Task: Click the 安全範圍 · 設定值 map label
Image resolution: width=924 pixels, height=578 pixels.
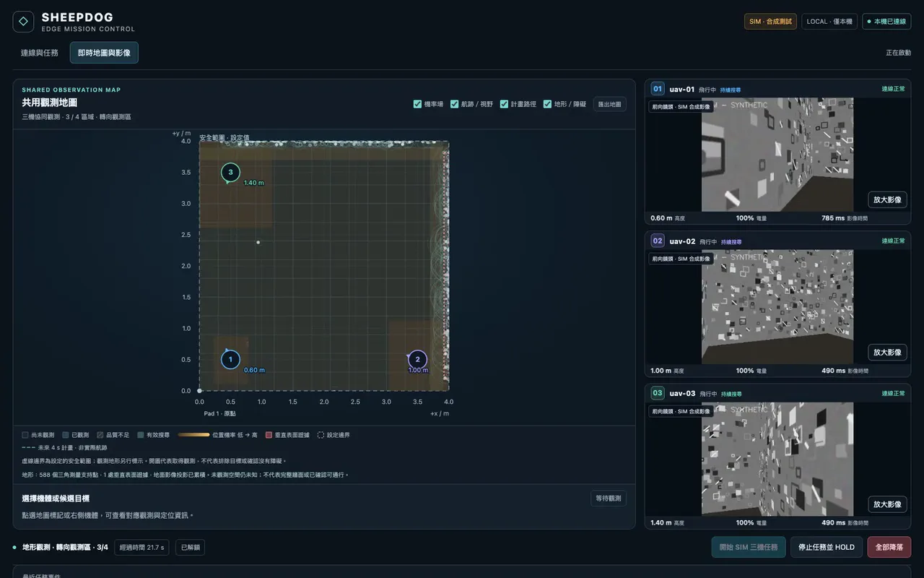Action: (x=224, y=137)
